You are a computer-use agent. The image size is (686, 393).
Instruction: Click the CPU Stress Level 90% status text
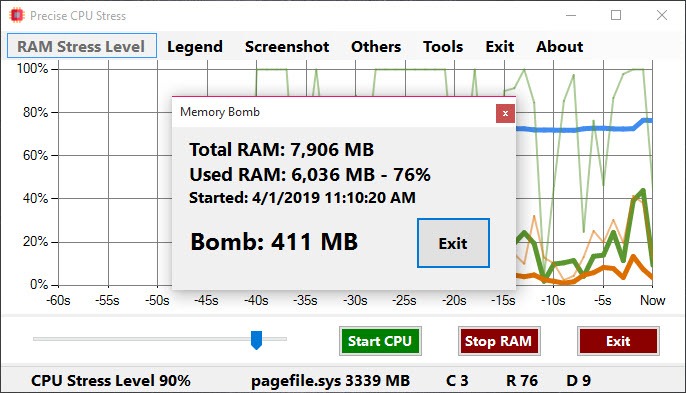(111, 380)
